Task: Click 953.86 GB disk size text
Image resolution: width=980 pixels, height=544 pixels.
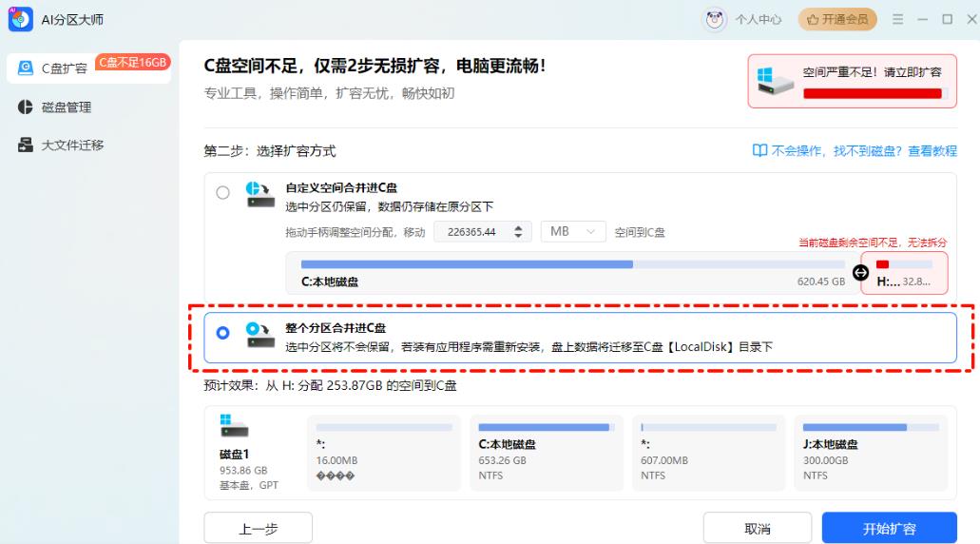Action: coord(243,470)
